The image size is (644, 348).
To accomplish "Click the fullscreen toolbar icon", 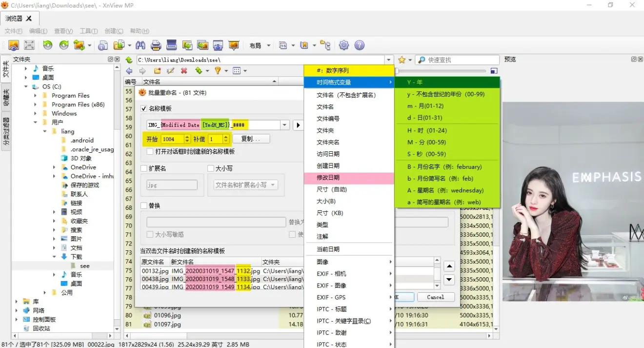I will point(29,45).
